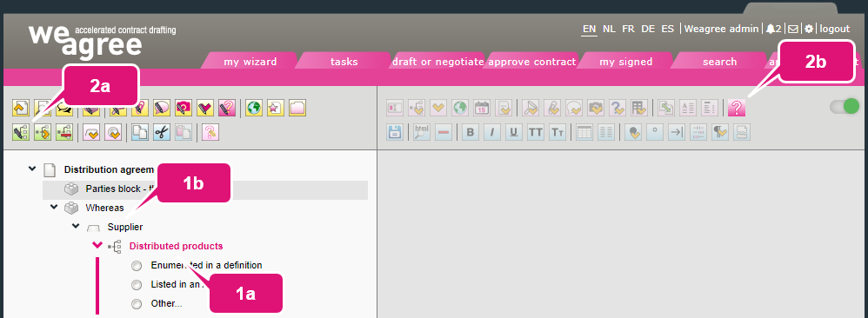This screenshot has height=318, width=868.
Task: Switch language to DE
Action: [x=648, y=29]
